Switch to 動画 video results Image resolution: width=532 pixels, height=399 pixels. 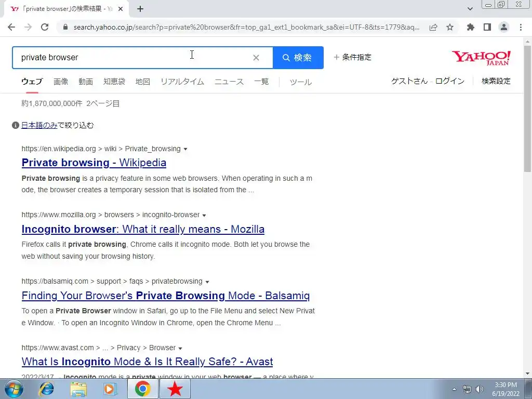[x=86, y=82]
